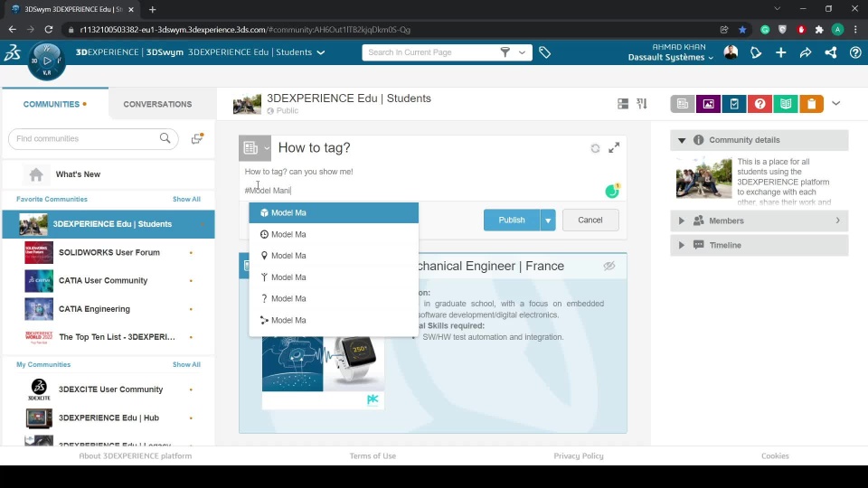Open Privacy Policy link
This screenshot has width=868, height=488.
point(579,455)
